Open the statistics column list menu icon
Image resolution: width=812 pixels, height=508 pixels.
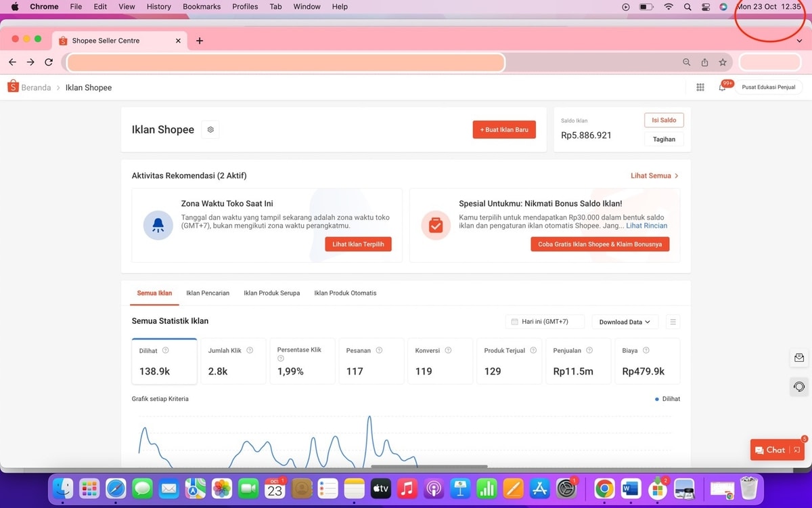(673, 322)
